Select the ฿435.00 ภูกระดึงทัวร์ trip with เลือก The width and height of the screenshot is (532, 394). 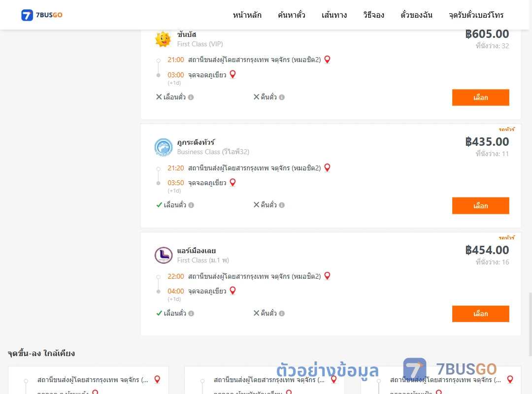click(x=480, y=206)
